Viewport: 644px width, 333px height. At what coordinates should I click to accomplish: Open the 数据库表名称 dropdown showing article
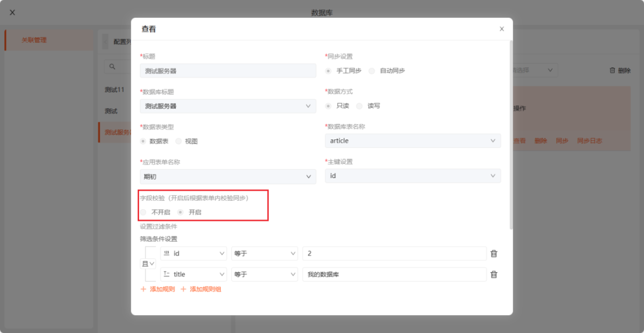click(413, 141)
